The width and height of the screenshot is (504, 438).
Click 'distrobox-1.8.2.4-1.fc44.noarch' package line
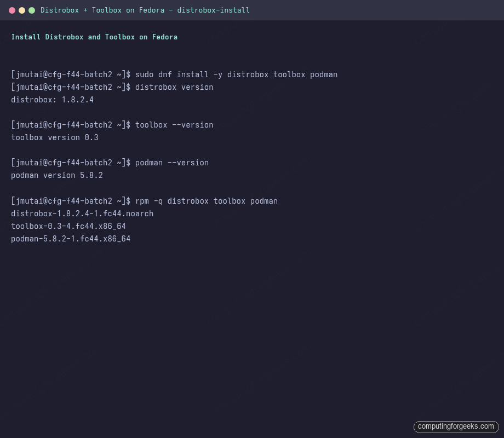tap(82, 214)
